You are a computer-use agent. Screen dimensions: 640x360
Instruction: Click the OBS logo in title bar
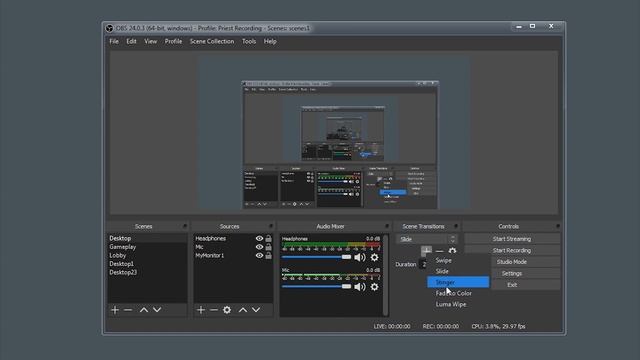(x=109, y=28)
